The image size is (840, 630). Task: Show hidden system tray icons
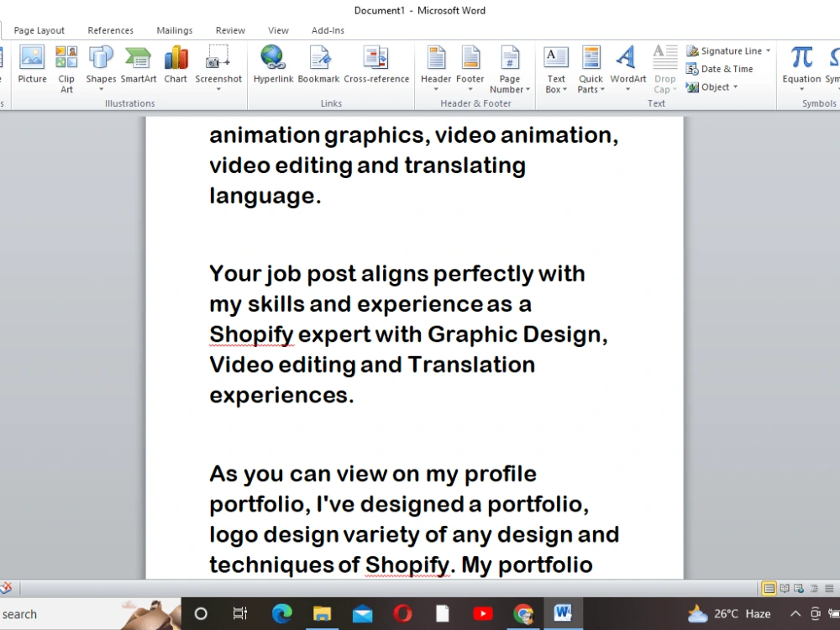tap(795, 614)
